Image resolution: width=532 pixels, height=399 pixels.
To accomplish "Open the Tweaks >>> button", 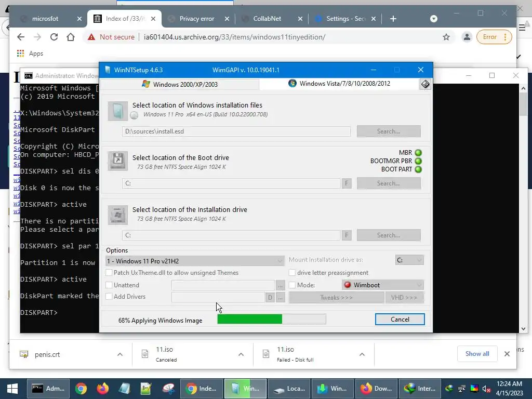I will 336,298.
